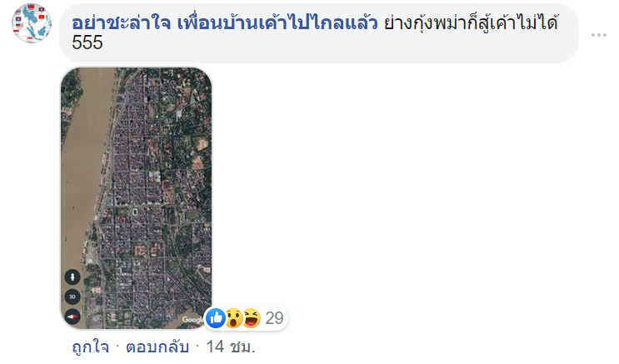Click the Google watermark logo on the map

click(x=192, y=319)
